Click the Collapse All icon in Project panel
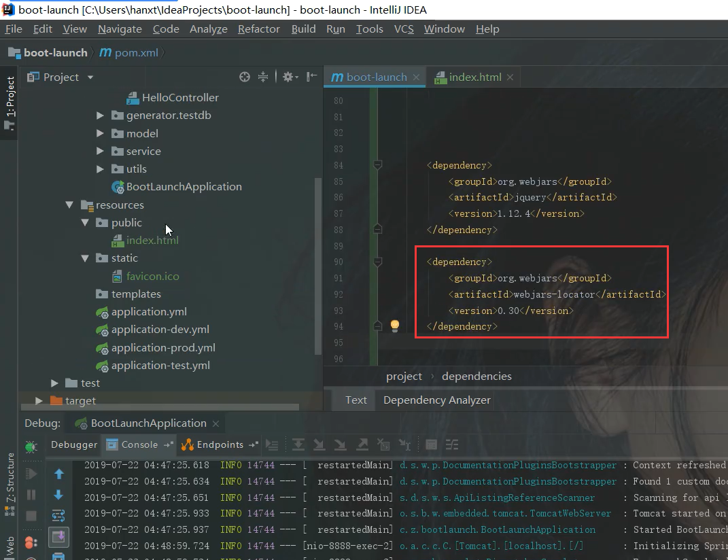This screenshot has width=728, height=560. [x=263, y=77]
